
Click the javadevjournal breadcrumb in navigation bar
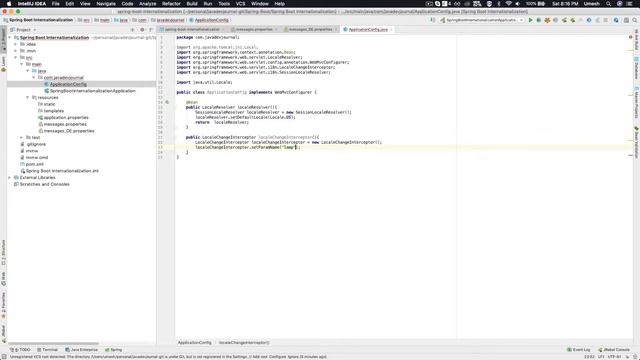pyautogui.click(x=170, y=20)
